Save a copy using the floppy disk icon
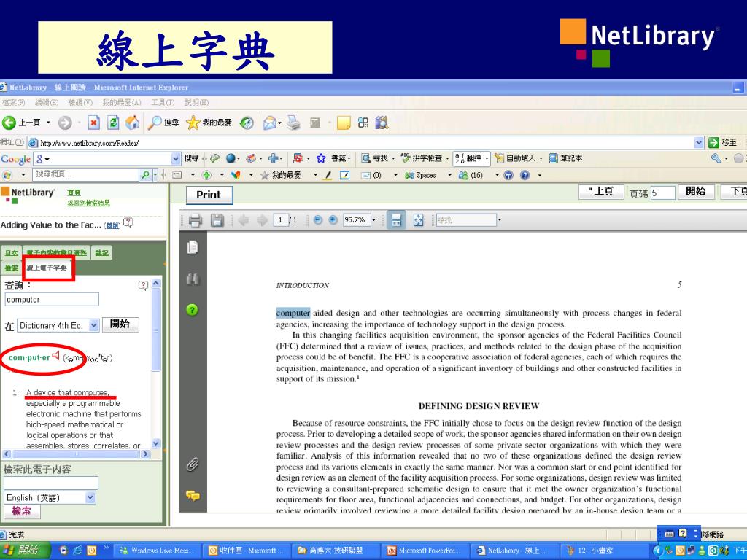747x560 pixels. (x=217, y=220)
